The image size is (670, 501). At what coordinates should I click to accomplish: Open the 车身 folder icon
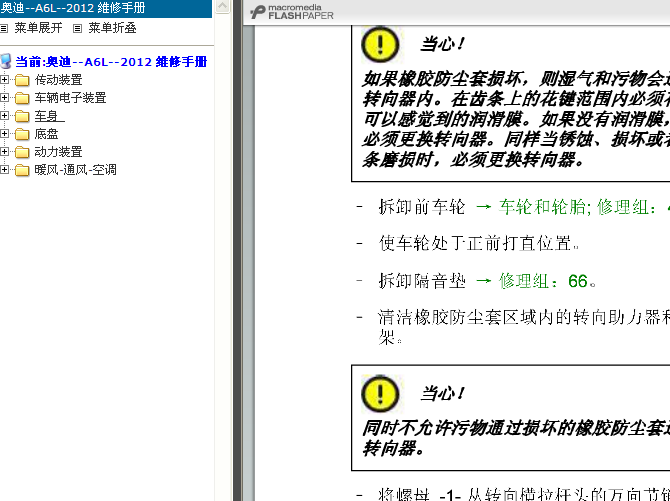tap(22, 116)
